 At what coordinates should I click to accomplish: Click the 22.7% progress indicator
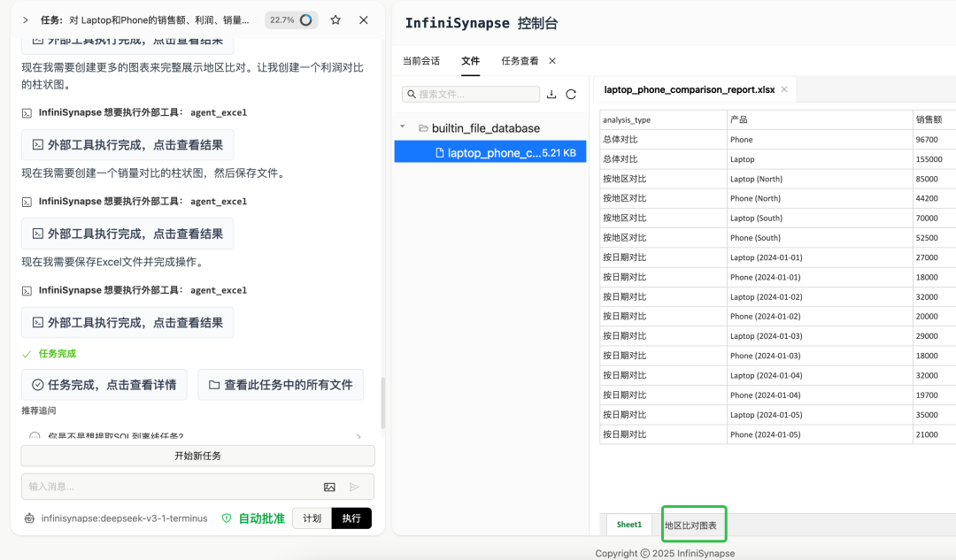[x=291, y=20]
